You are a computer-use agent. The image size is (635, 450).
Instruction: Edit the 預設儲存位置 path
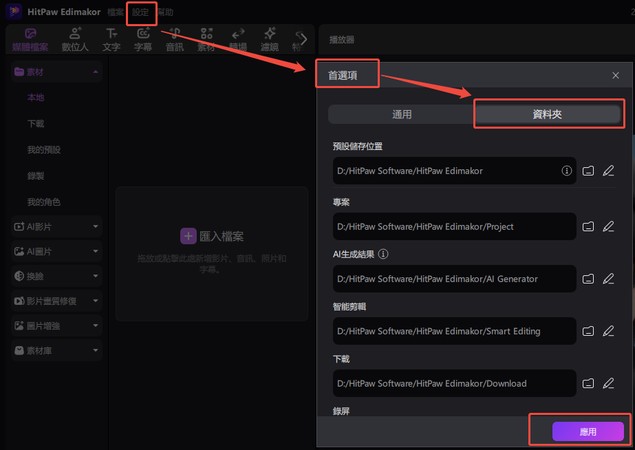pos(608,171)
